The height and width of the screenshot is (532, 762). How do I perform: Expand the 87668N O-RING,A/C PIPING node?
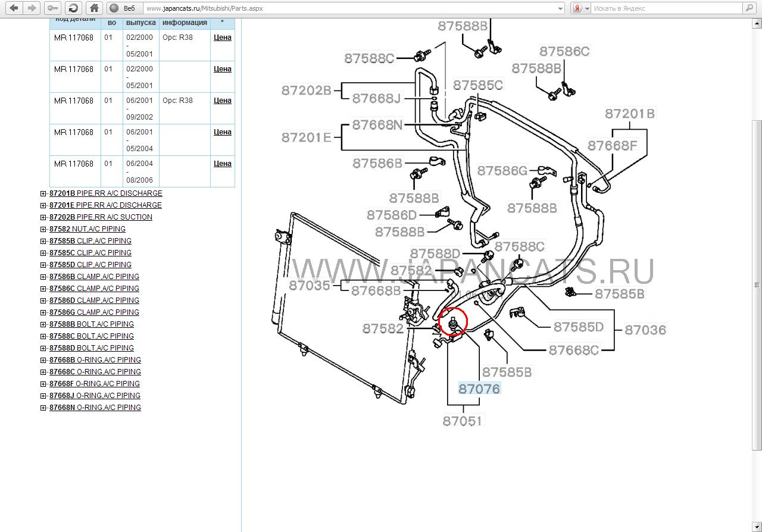(43, 408)
